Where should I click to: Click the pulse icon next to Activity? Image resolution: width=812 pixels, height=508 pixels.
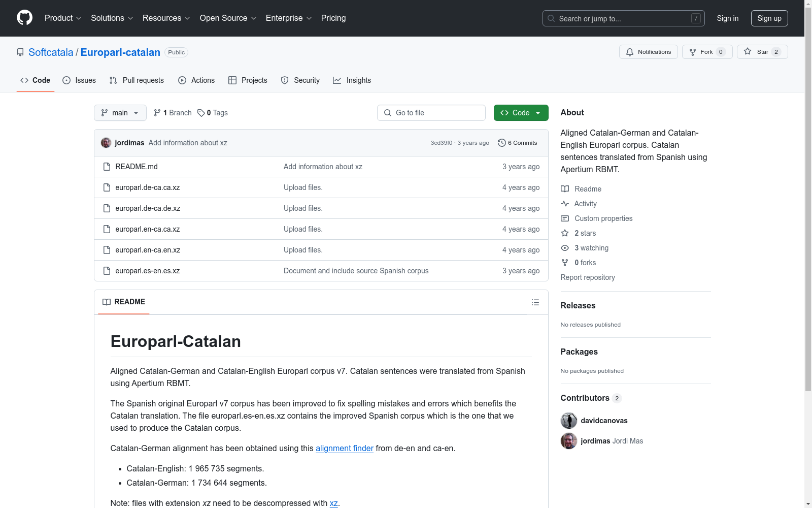[x=565, y=204]
